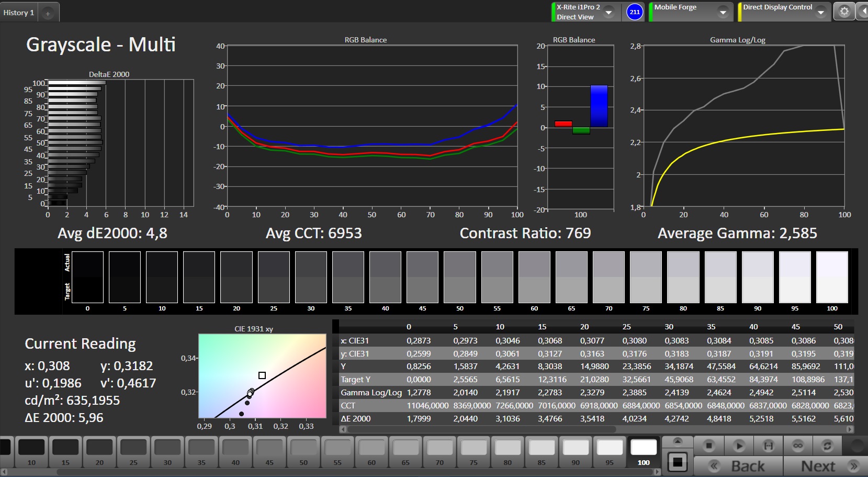Click the refresh loop arrows icon

[828, 446]
